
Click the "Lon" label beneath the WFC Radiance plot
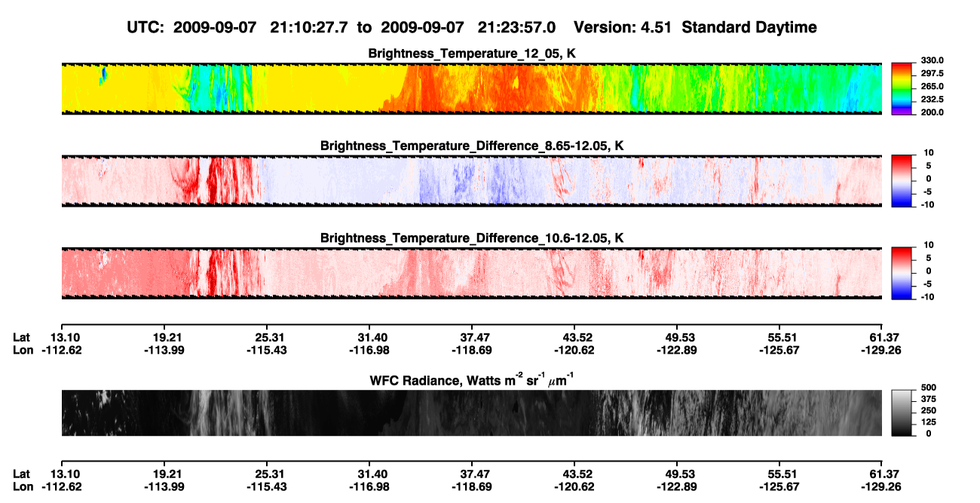(x=23, y=486)
